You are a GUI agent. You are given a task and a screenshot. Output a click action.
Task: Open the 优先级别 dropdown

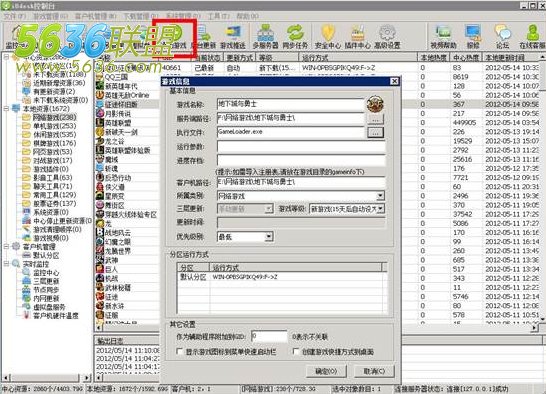[x=268, y=237]
